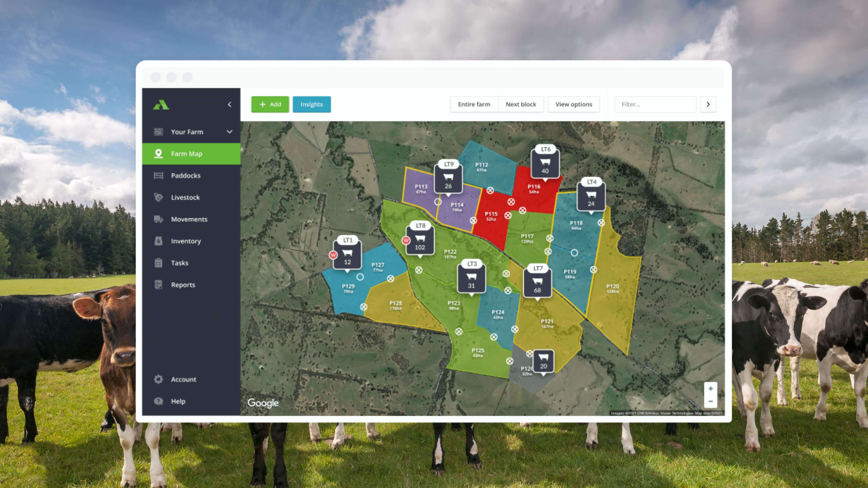Click the Help question mark icon
Viewport: 868px width, 488px height.
point(158,401)
